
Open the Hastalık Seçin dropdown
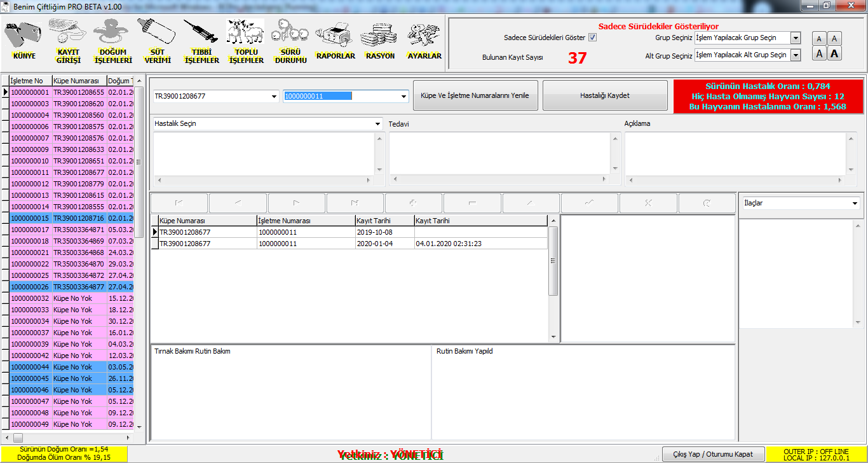377,124
